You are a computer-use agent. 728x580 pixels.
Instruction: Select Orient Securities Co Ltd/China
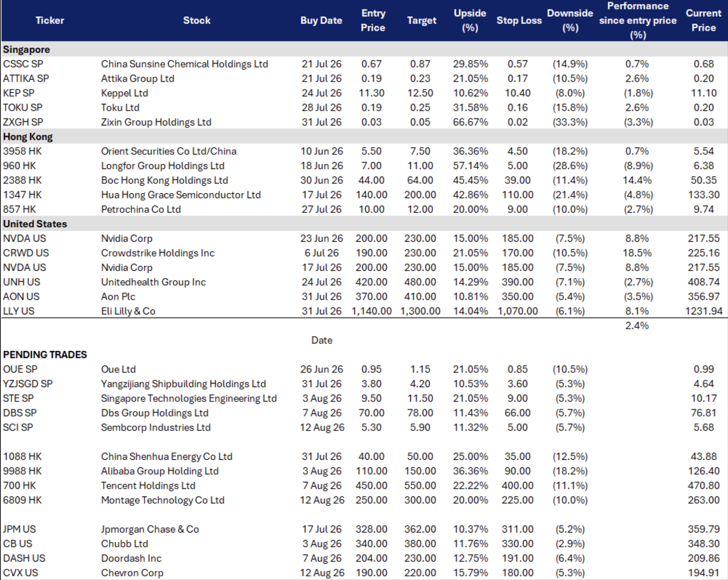coord(169,151)
